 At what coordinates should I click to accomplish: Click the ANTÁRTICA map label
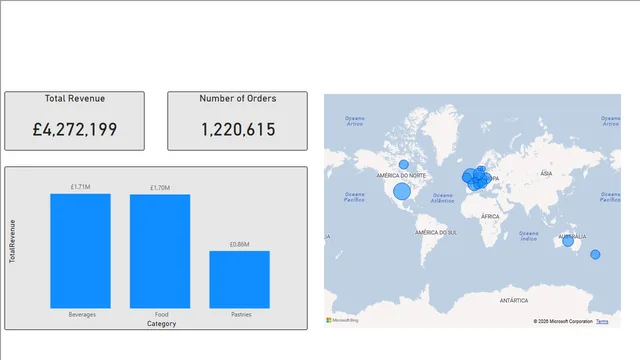tap(514, 300)
